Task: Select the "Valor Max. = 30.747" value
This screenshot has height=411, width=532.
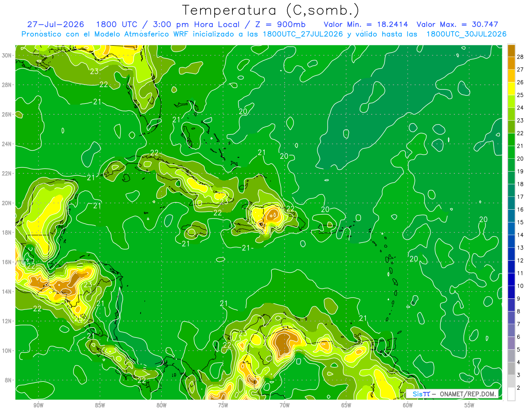Action: tap(458, 24)
